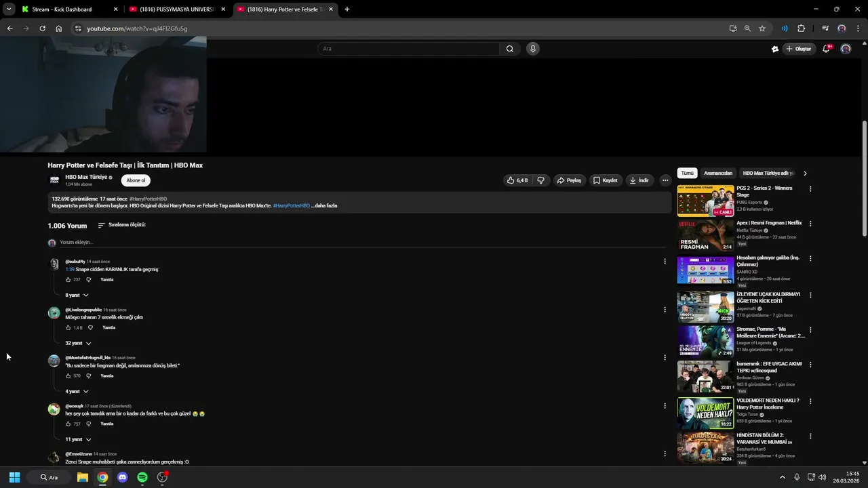Image resolution: width=868 pixels, height=488 pixels.
Task: Expand 4 yanıt replies
Action: pos(77,391)
